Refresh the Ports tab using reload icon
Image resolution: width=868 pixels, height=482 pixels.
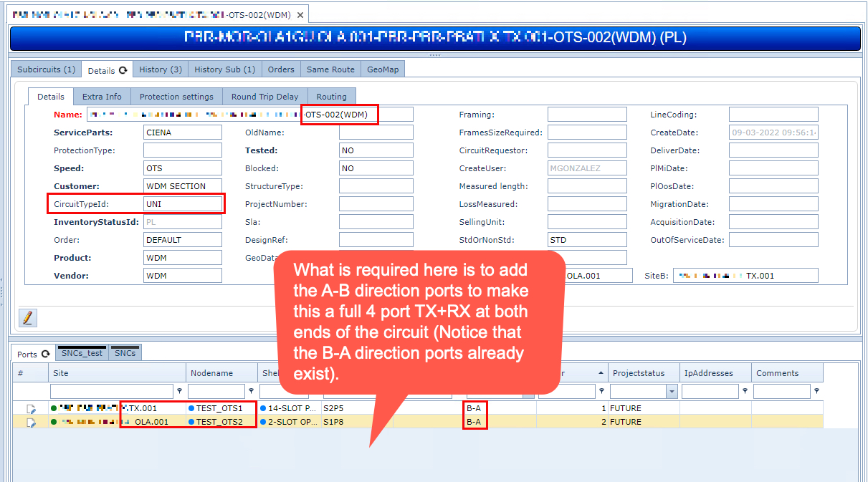[x=46, y=354]
